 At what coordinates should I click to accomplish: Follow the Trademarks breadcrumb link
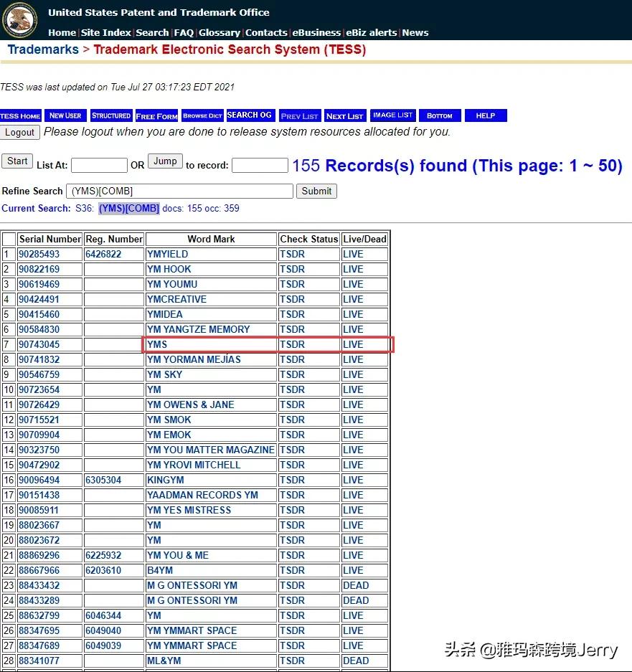coord(43,49)
